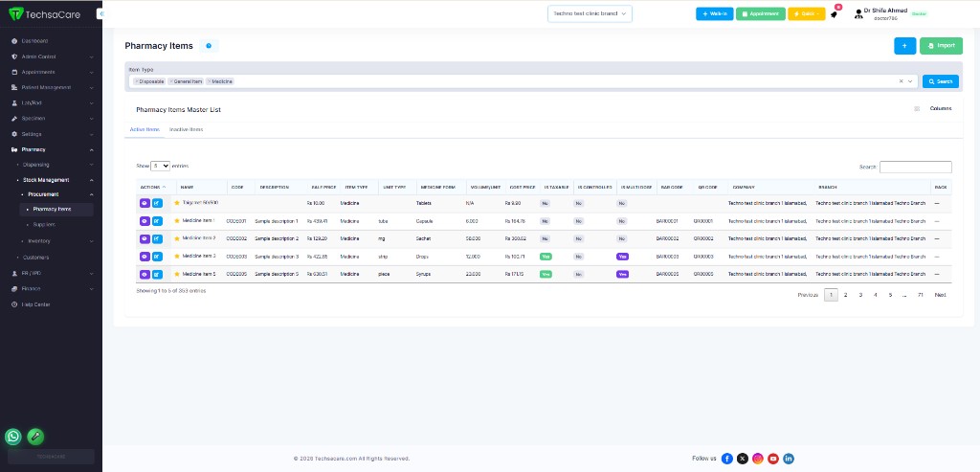Click the green pen floating icon
This screenshot has width=980, height=472.
point(35,437)
